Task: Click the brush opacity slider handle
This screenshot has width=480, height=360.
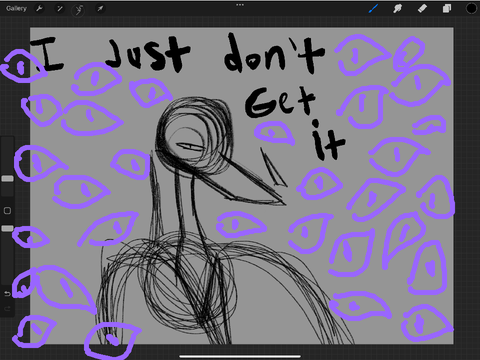Action: [x=7, y=228]
